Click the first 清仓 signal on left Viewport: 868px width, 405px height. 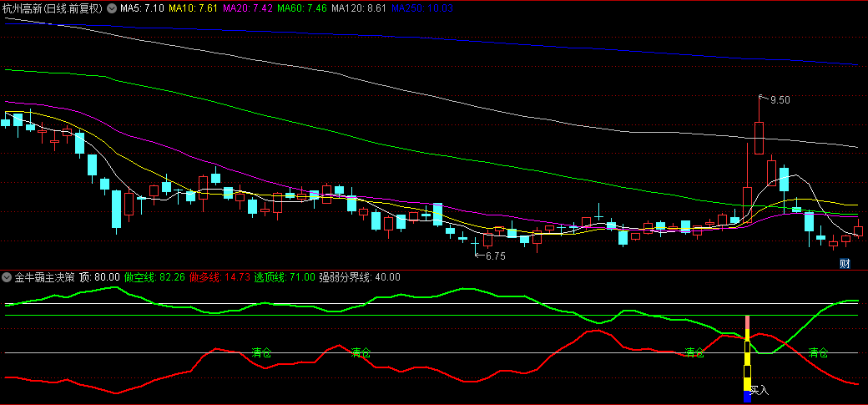tap(261, 352)
